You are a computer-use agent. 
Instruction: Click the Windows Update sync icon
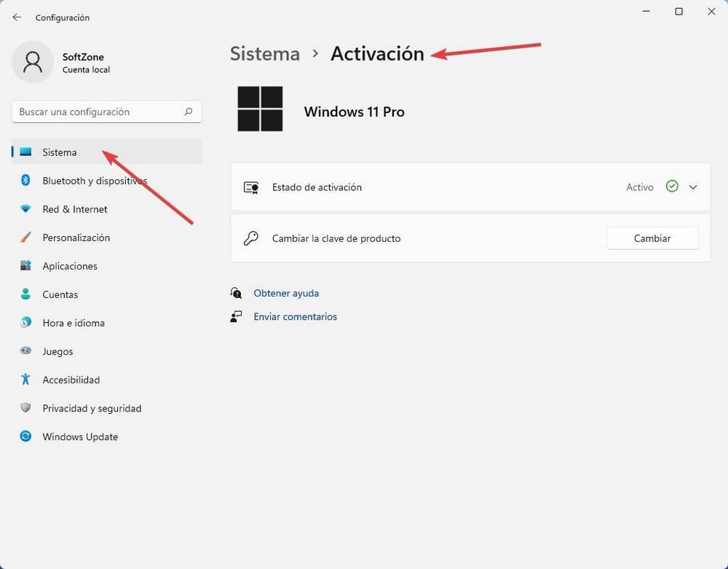click(25, 436)
